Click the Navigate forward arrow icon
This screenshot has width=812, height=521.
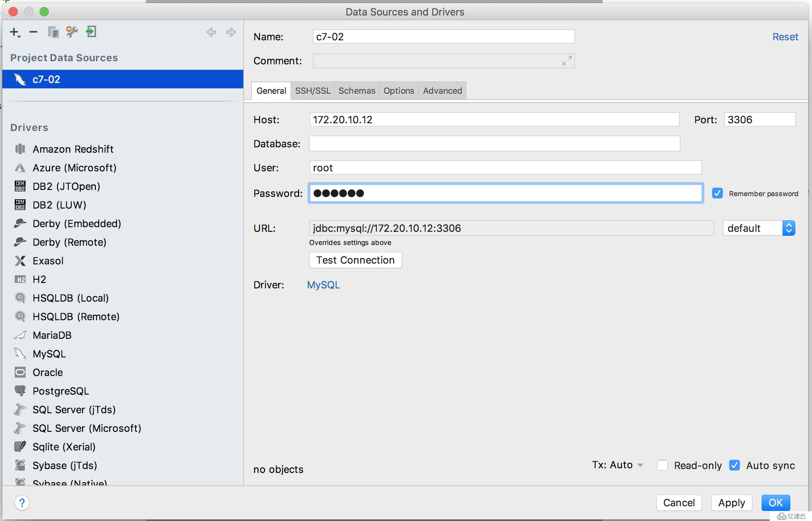tap(231, 31)
